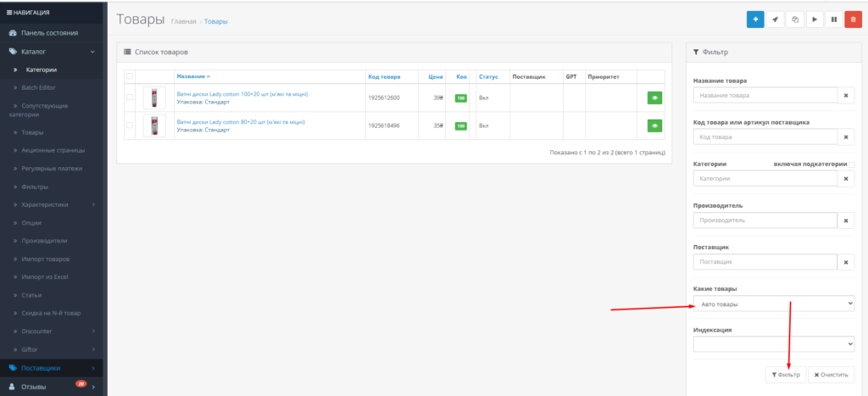Click the pause icon to disable products
The height and width of the screenshot is (396, 868).
[833, 20]
